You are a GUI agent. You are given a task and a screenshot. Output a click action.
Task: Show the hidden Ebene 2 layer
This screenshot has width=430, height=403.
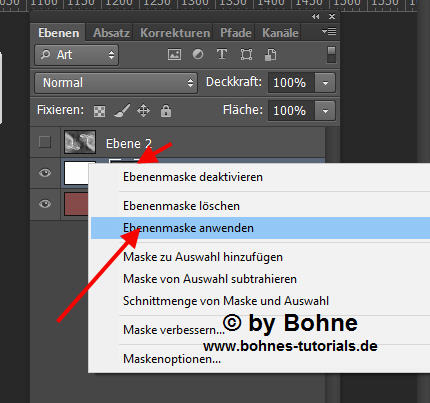[45, 142]
